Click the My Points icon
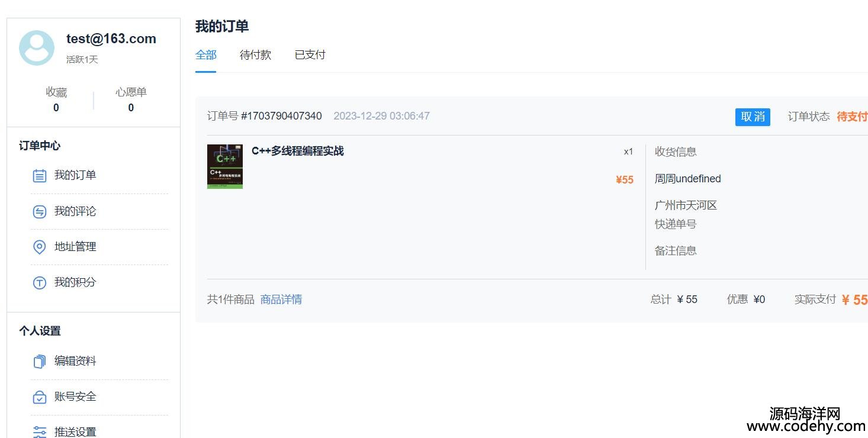This screenshot has width=868, height=438. pyautogui.click(x=40, y=283)
